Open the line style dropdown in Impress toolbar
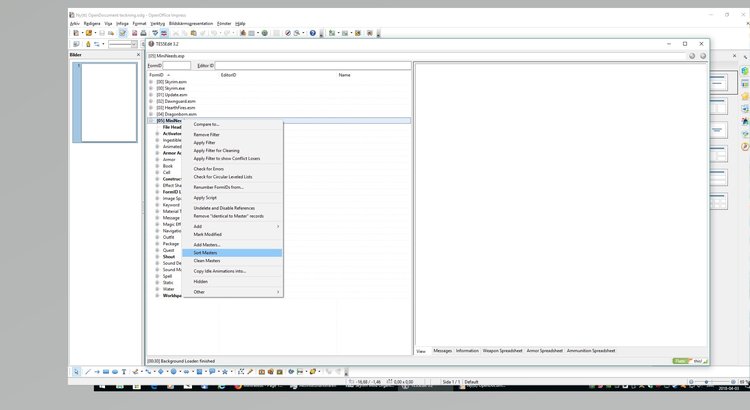 [x=134, y=44]
